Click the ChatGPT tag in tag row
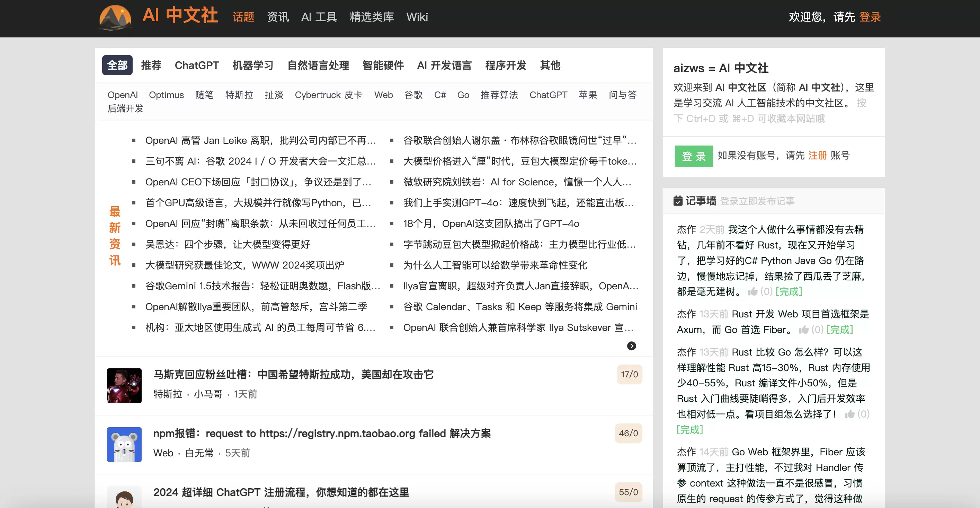The width and height of the screenshot is (980, 508). click(548, 95)
